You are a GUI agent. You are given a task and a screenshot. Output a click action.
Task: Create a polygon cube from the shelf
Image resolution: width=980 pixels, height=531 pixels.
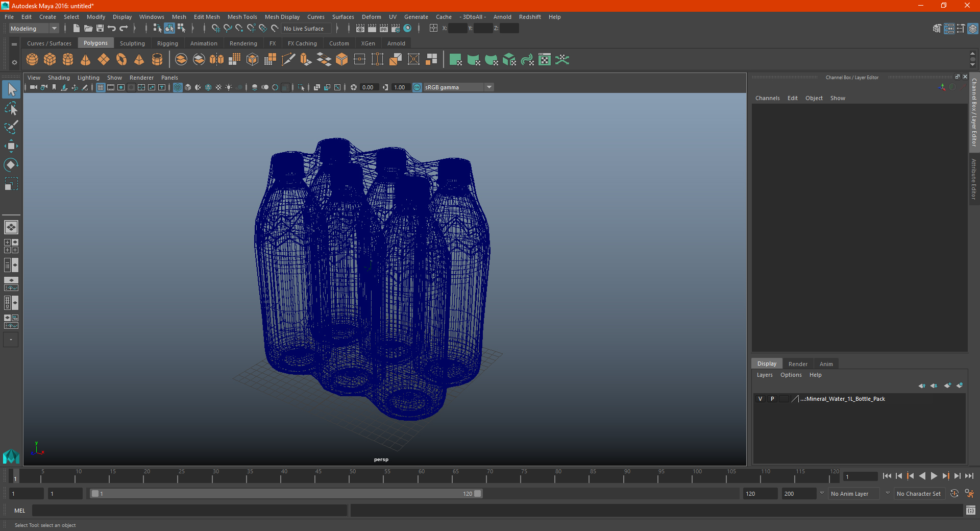pos(50,60)
